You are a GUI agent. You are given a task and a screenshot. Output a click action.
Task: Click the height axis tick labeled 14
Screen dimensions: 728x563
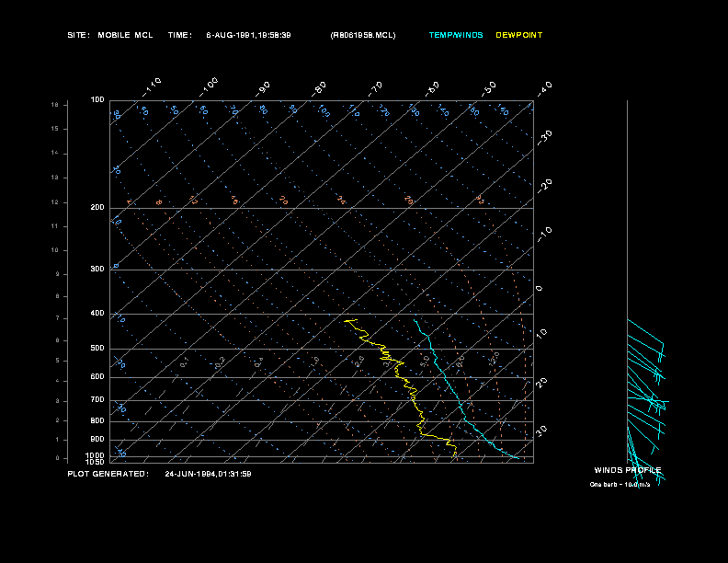(x=55, y=153)
